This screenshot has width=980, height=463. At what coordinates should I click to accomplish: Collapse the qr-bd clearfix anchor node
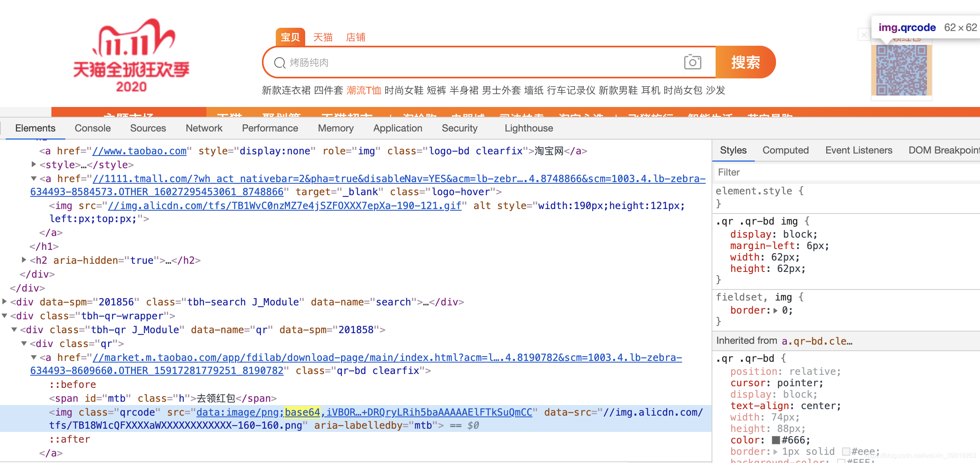click(x=34, y=357)
